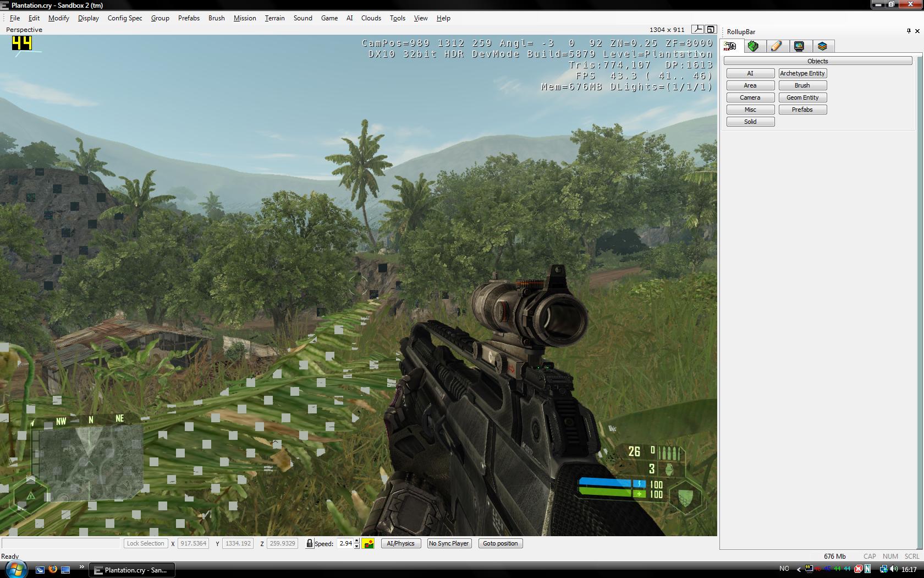This screenshot has height=578, width=924.
Task: Open the Tools menu
Action: pyautogui.click(x=398, y=18)
